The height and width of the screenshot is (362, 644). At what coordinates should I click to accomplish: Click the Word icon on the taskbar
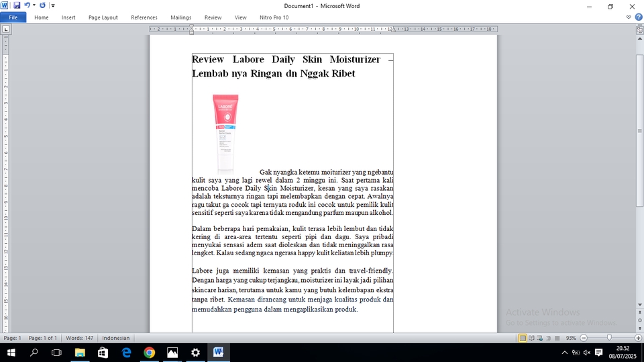tap(219, 353)
